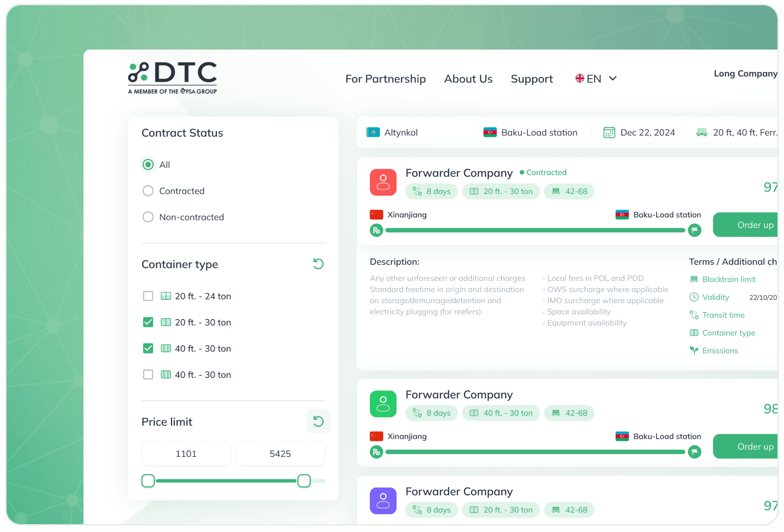Click the For Partnership link
This screenshot has width=784, height=532.
385,79
